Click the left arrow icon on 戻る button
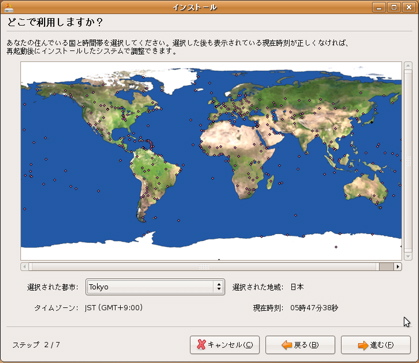The height and width of the screenshot is (363, 419). 287,345
